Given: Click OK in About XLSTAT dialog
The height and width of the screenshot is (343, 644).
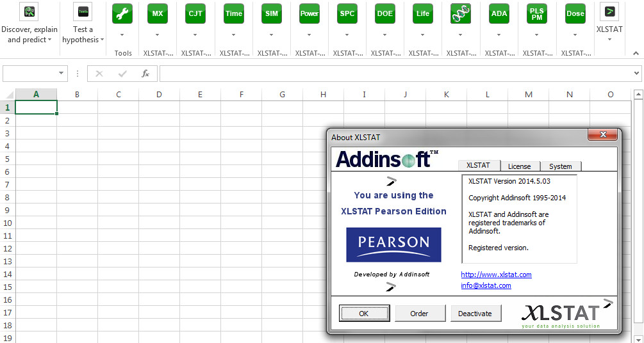Looking at the screenshot, I should [x=364, y=314].
